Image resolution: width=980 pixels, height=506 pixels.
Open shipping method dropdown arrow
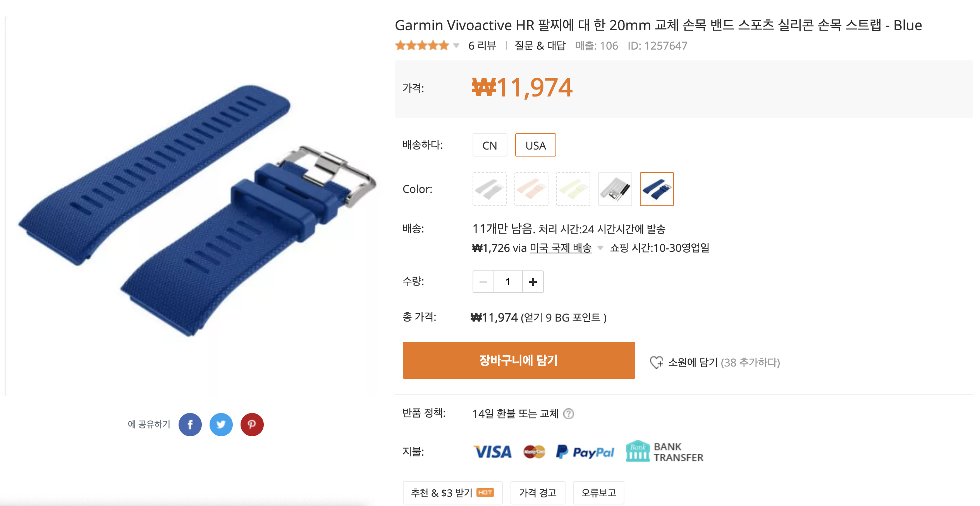pyautogui.click(x=600, y=248)
